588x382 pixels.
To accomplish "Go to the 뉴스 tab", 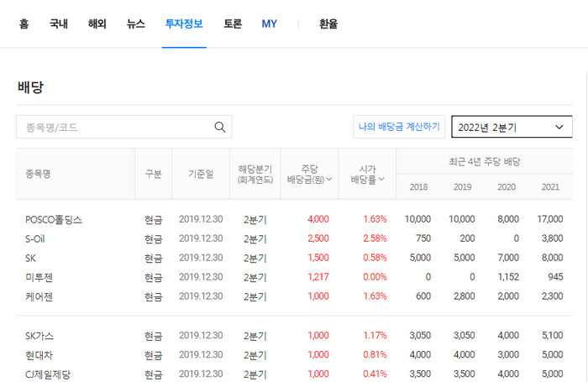I will (x=136, y=24).
